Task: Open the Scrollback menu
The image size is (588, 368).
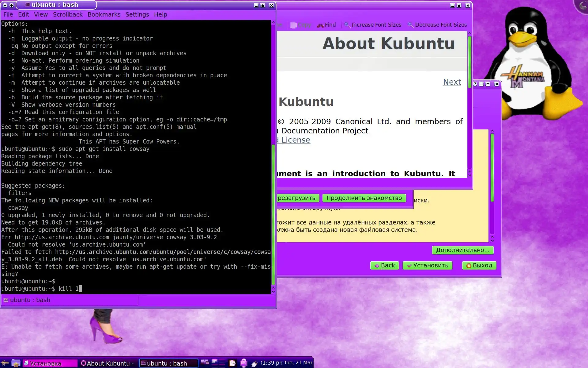Action: point(68,14)
